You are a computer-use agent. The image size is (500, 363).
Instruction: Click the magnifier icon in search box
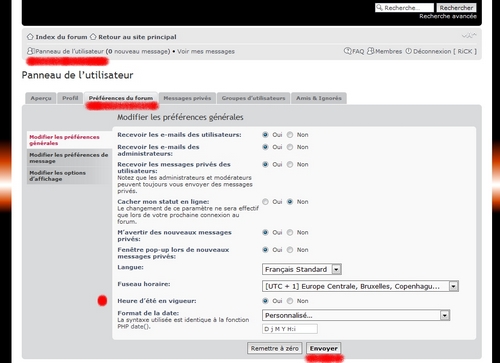379,7
